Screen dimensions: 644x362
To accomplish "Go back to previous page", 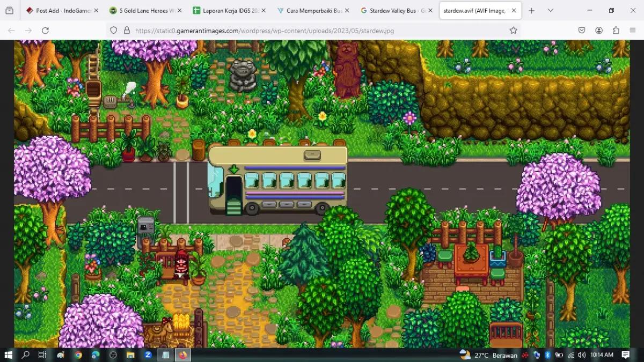I will [x=11, y=31].
